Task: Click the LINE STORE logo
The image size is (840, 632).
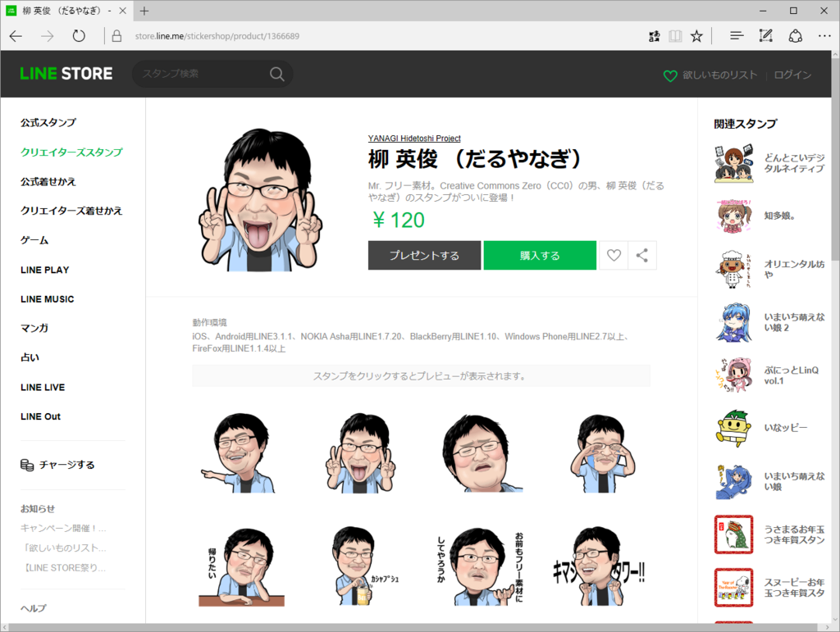Action: click(66, 73)
